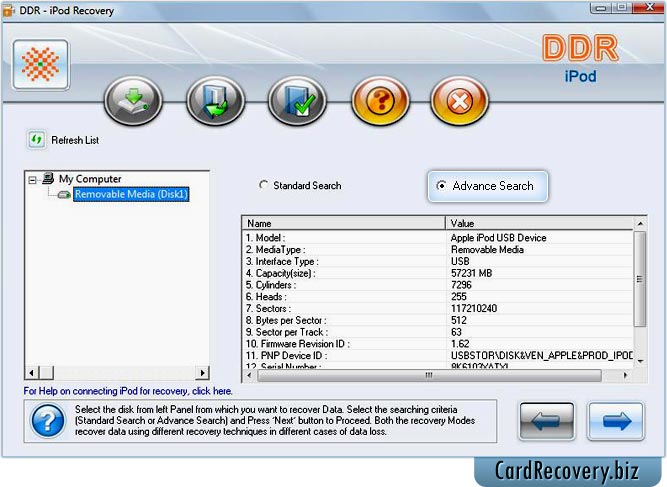This screenshot has width=667, height=487.
Task: Collapse the My Computer tree node
Action: 32,180
